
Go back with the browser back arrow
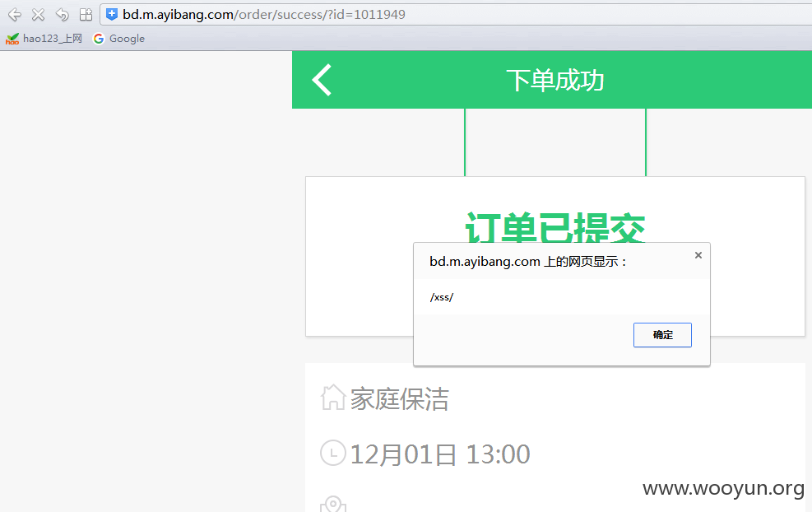tap(15, 15)
